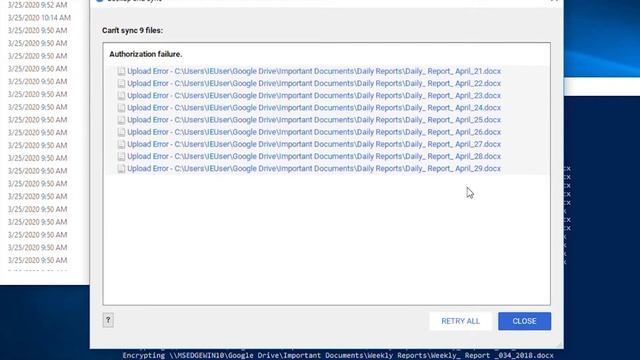Select the 'Authorization failure.' heading text
640x360 pixels.
(146, 54)
